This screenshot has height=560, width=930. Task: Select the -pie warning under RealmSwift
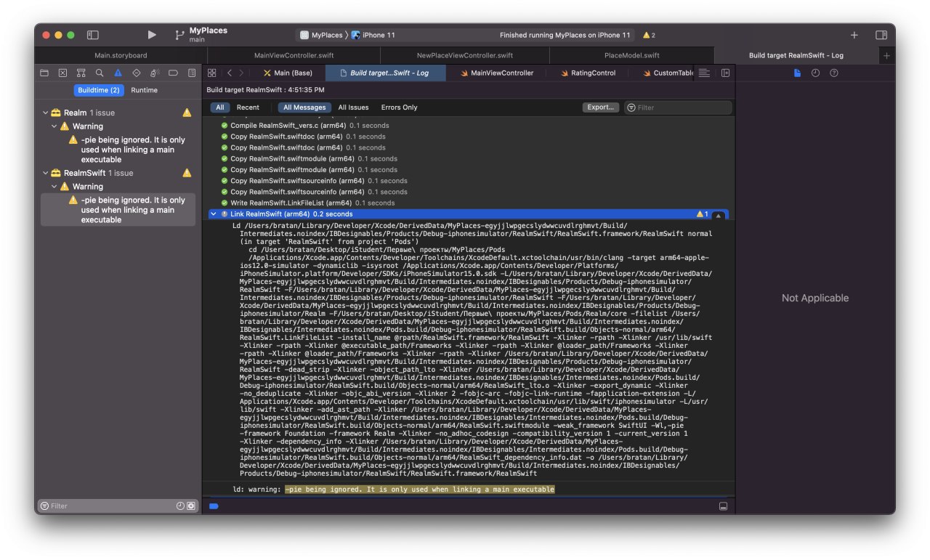pos(118,210)
